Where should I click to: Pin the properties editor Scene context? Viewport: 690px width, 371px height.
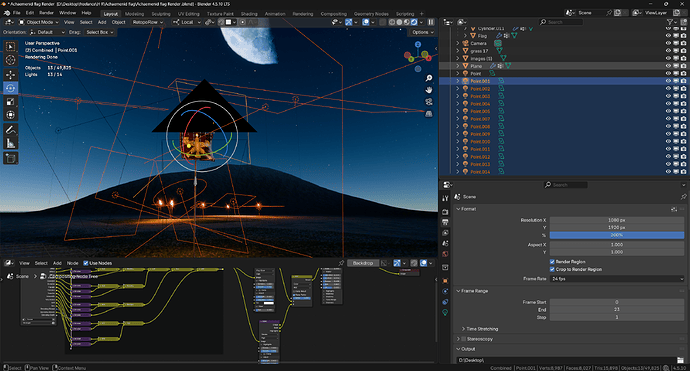683,197
